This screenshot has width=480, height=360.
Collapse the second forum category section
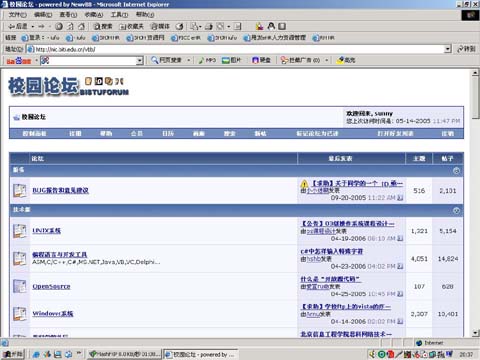pyautogui.click(x=456, y=210)
